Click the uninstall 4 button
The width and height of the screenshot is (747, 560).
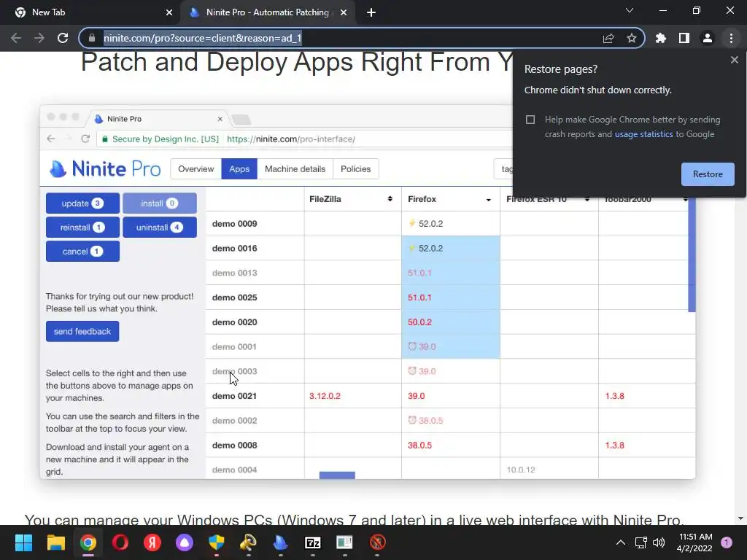pos(160,227)
